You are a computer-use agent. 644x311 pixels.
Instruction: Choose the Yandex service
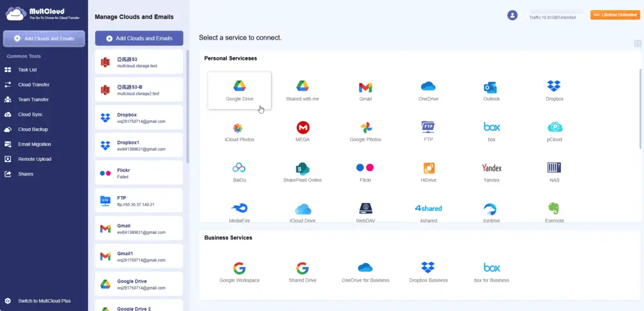pyautogui.click(x=492, y=168)
